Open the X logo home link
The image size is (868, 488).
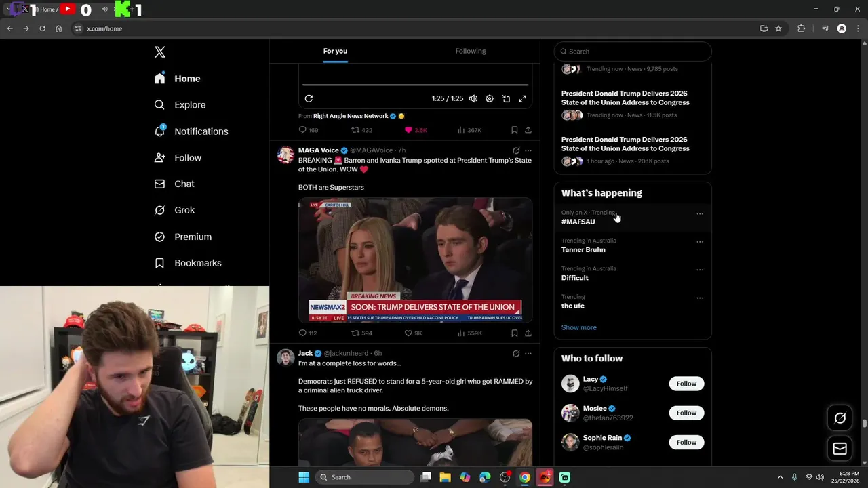click(x=160, y=52)
